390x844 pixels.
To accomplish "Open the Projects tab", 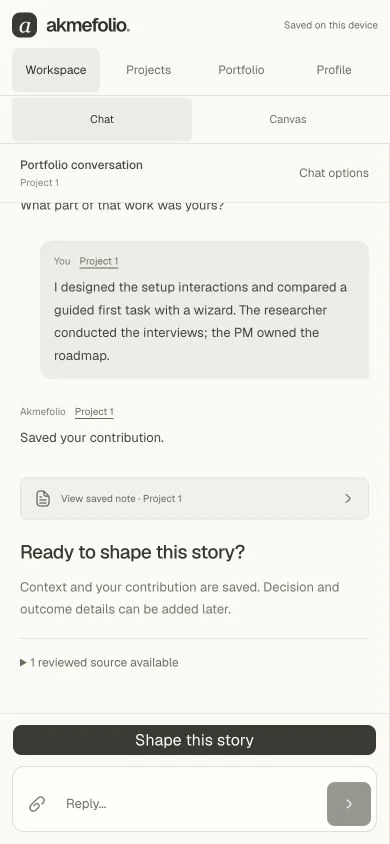I will pyautogui.click(x=148, y=70).
